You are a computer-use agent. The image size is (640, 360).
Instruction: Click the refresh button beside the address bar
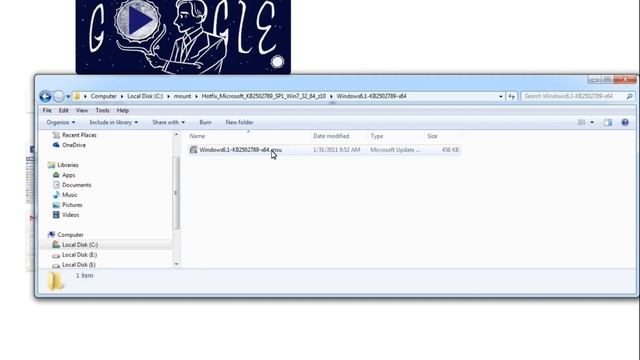pos(511,96)
